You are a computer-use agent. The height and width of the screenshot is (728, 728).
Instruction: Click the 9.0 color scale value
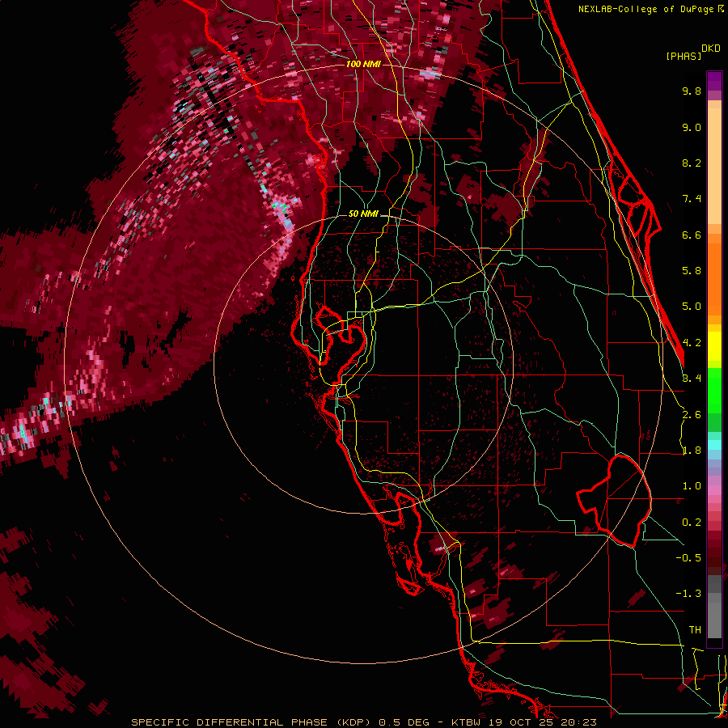[692, 127]
